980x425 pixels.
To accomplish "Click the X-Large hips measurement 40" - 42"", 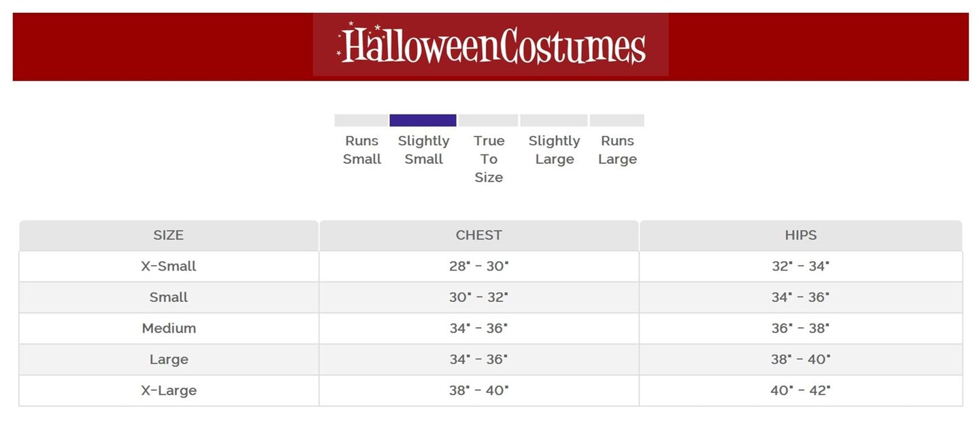I will click(x=800, y=391).
